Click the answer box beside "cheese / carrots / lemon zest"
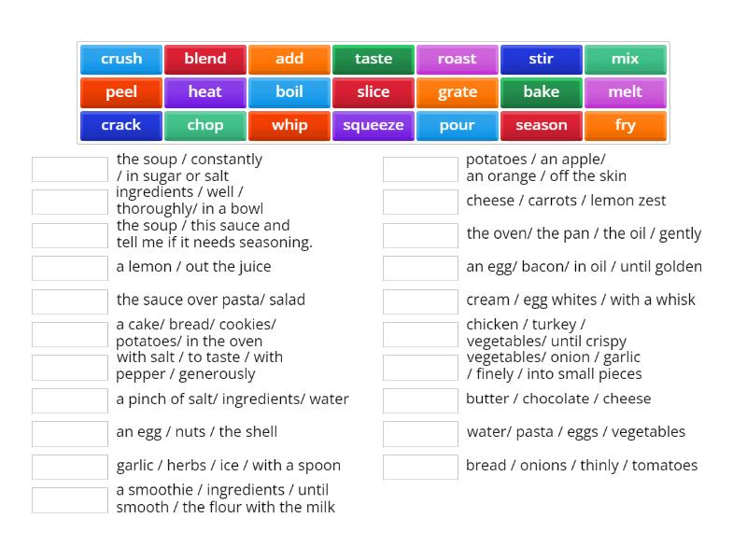The height and width of the screenshot is (560, 747). tap(420, 202)
